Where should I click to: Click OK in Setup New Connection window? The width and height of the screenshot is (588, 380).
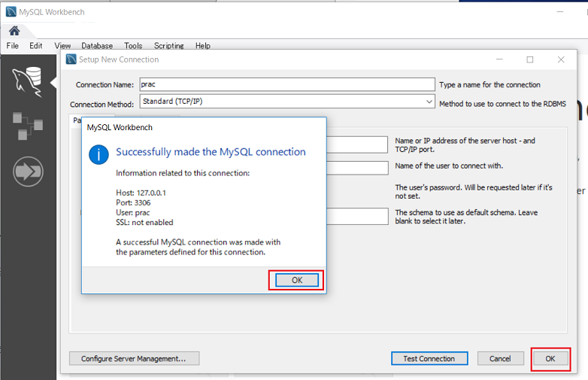[550, 359]
